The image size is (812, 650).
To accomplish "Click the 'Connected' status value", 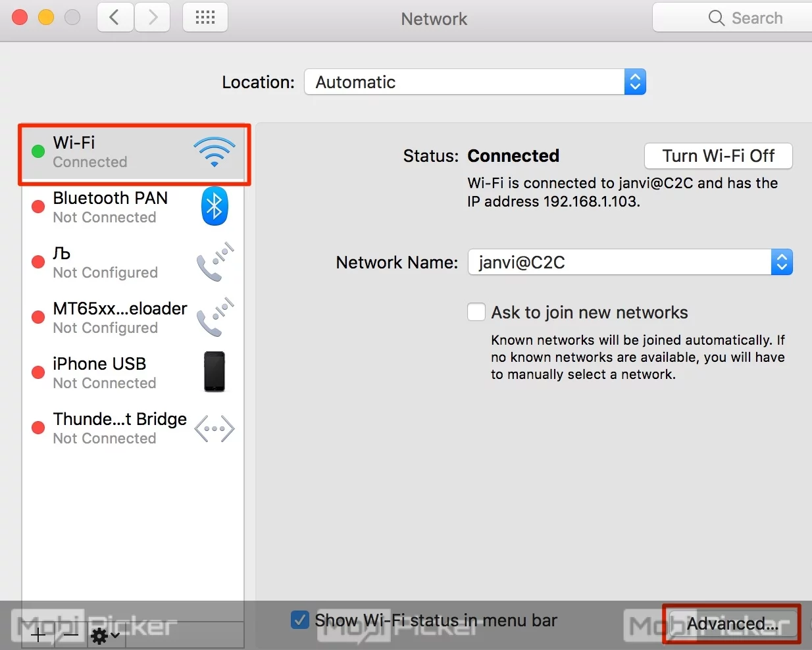I will tap(513, 156).
